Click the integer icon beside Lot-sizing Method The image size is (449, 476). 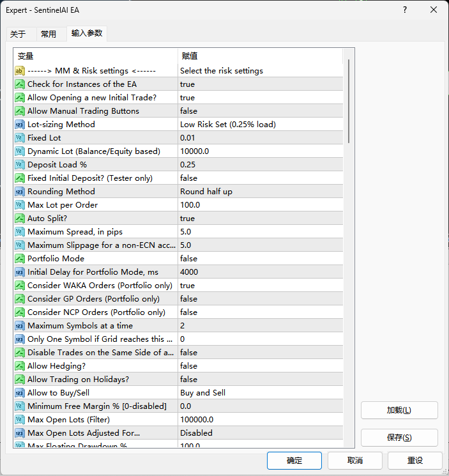click(20, 125)
